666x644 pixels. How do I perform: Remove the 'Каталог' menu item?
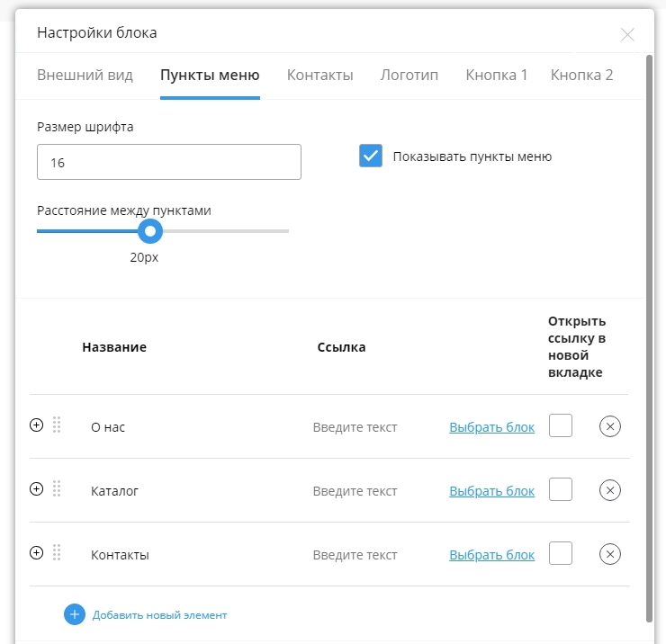[x=609, y=490]
